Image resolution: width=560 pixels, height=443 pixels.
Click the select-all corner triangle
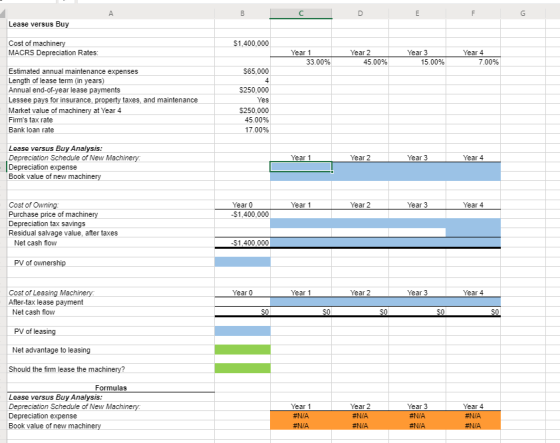(x=3, y=14)
